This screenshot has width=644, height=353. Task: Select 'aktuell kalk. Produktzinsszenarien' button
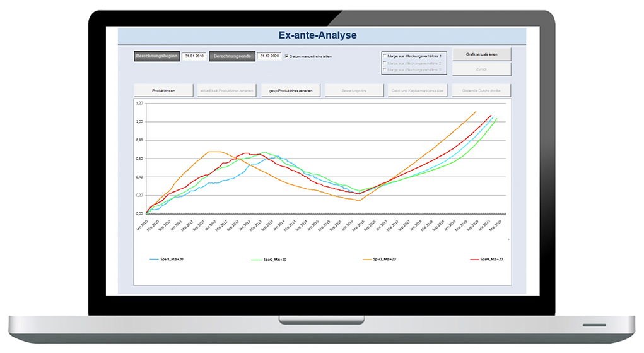click(226, 91)
